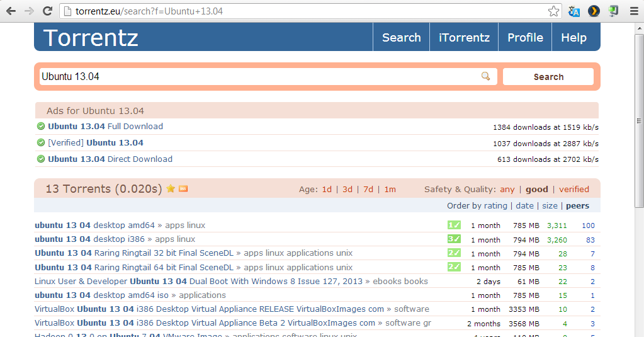
Task: Click '1384 downloads at 1519 kb/s' text
Action: click(545, 127)
